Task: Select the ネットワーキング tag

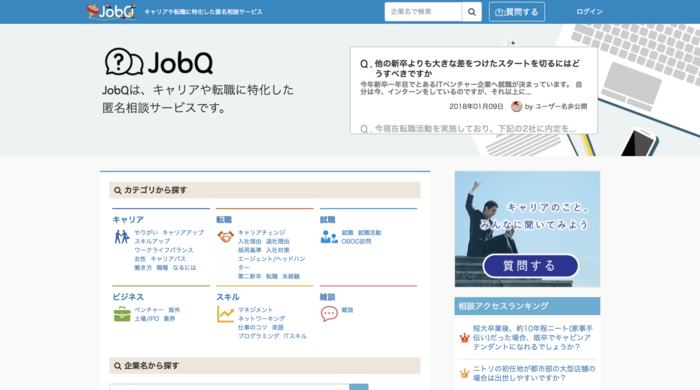Action: (262, 319)
